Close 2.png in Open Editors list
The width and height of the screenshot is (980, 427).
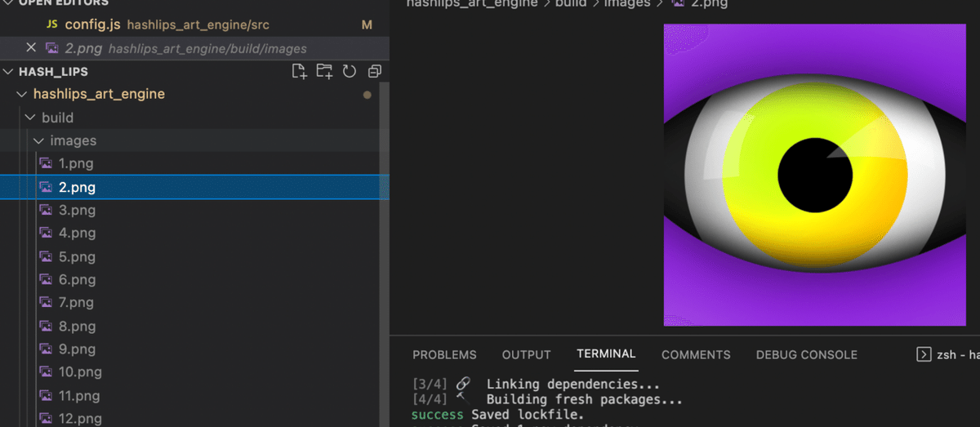[x=31, y=47]
